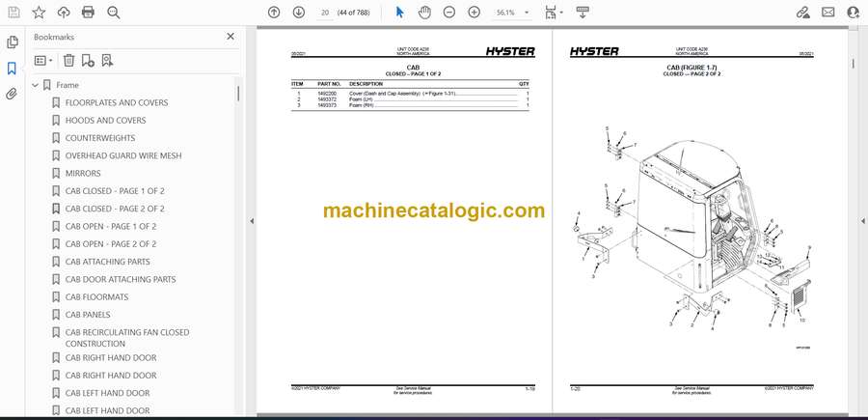The image size is (868, 420).
Task: Go to next page arrow
Action: 298,13
